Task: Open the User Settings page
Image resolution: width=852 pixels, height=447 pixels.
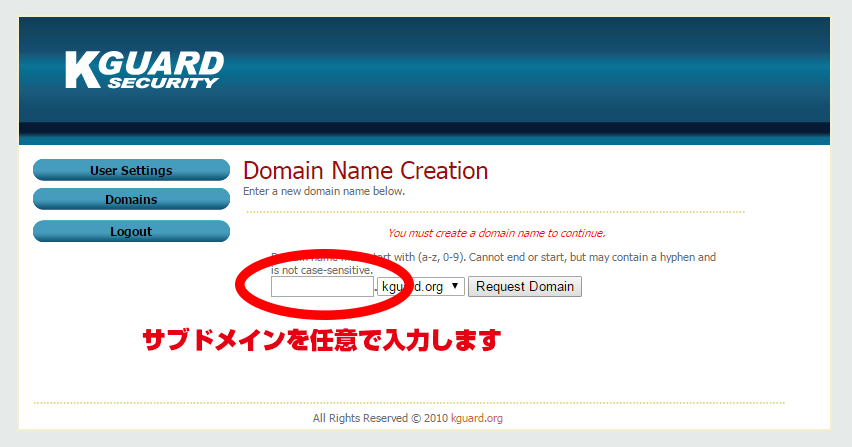Action: click(x=131, y=170)
